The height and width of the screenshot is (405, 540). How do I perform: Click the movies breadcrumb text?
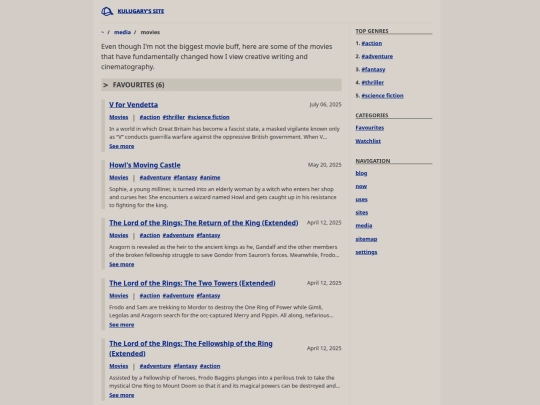[x=150, y=32]
